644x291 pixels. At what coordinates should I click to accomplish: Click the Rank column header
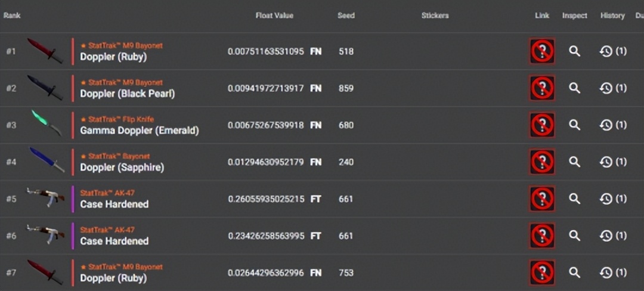(12, 16)
